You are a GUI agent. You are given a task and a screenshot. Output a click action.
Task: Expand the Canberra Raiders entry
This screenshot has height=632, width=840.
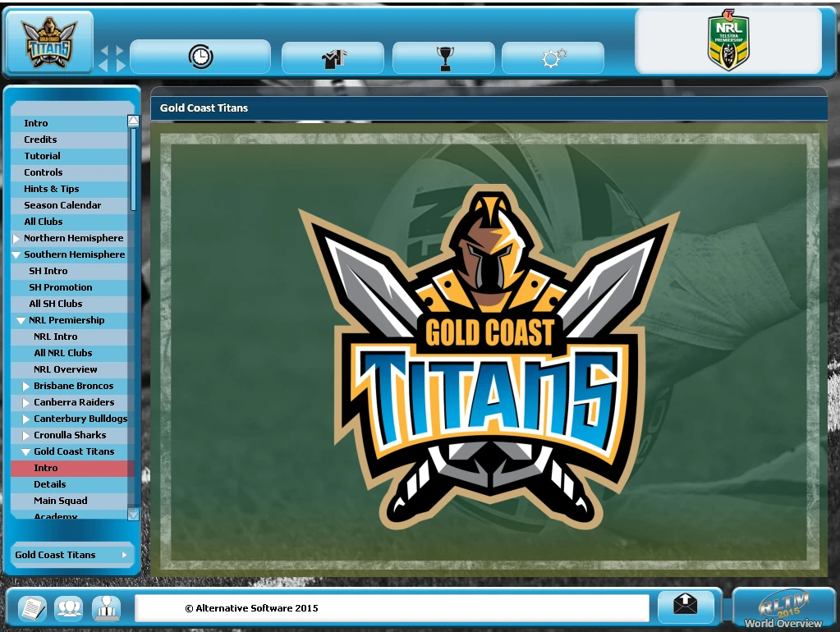(25, 403)
